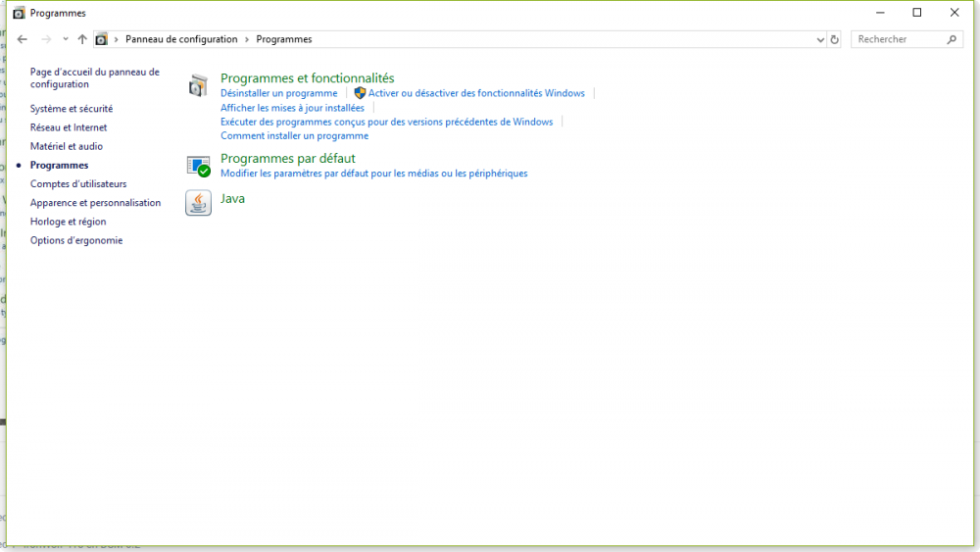The image size is (980, 552).
Task: Open Activer ou désactiver des fonctionnalités Windows
Action: (x=476, y=93)
